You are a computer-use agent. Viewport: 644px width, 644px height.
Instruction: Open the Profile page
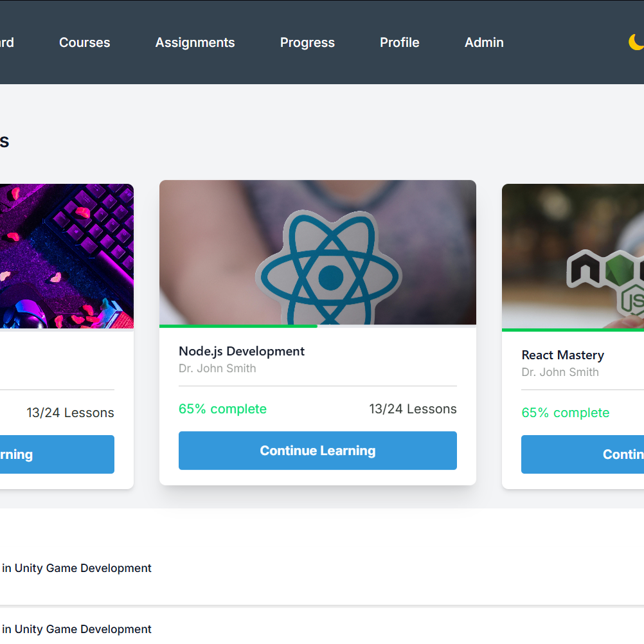click(400, 42)
